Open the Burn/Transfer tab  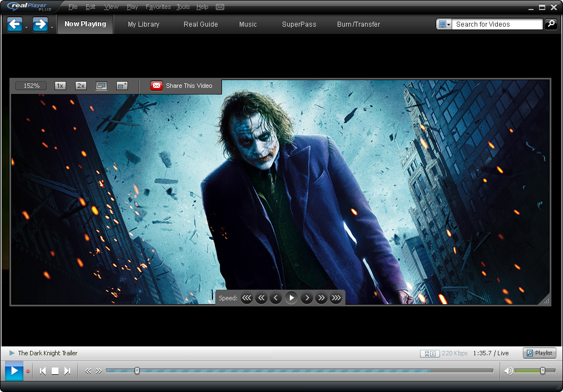[358, 24]
